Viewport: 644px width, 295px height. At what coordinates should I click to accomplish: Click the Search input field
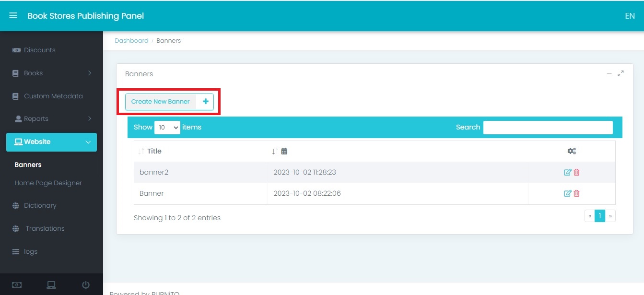548,128
